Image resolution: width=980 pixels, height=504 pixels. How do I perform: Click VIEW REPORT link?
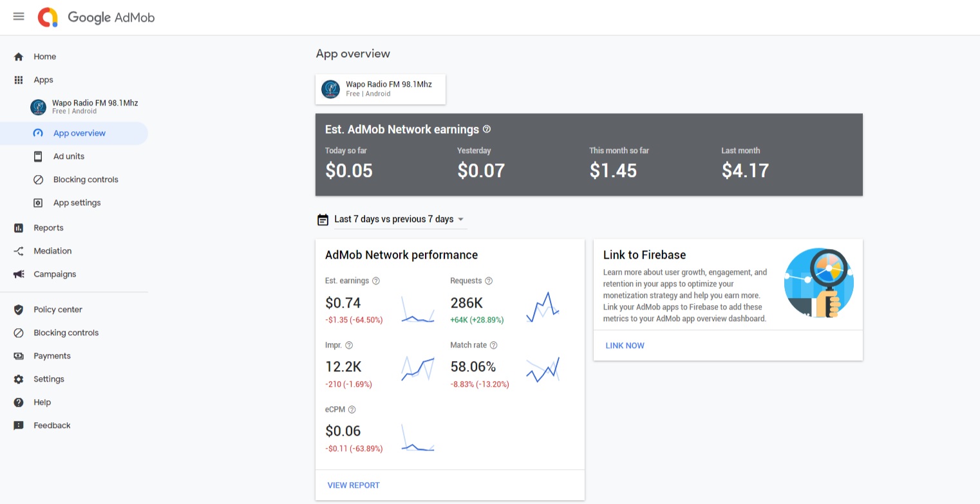click(x=353, y=485)
